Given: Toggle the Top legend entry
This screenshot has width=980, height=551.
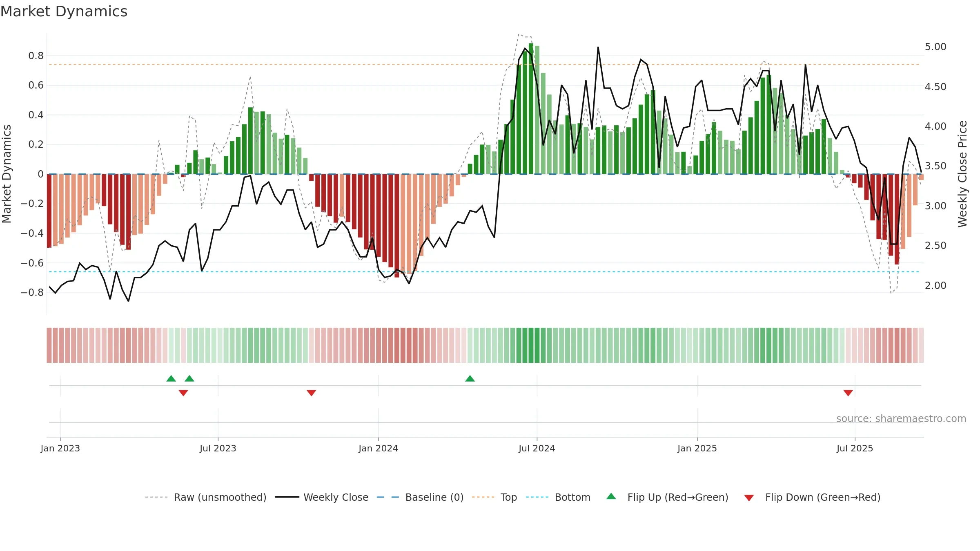Looking at the screenshot, I should coord(494,497).
